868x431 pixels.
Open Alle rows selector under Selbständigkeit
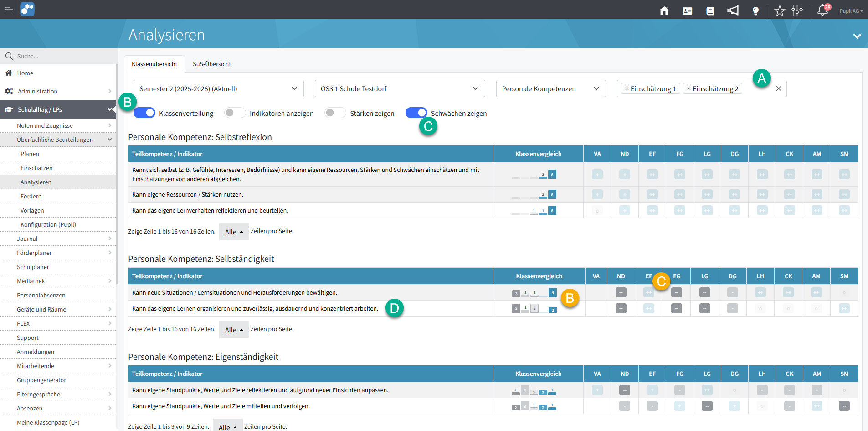234,330
